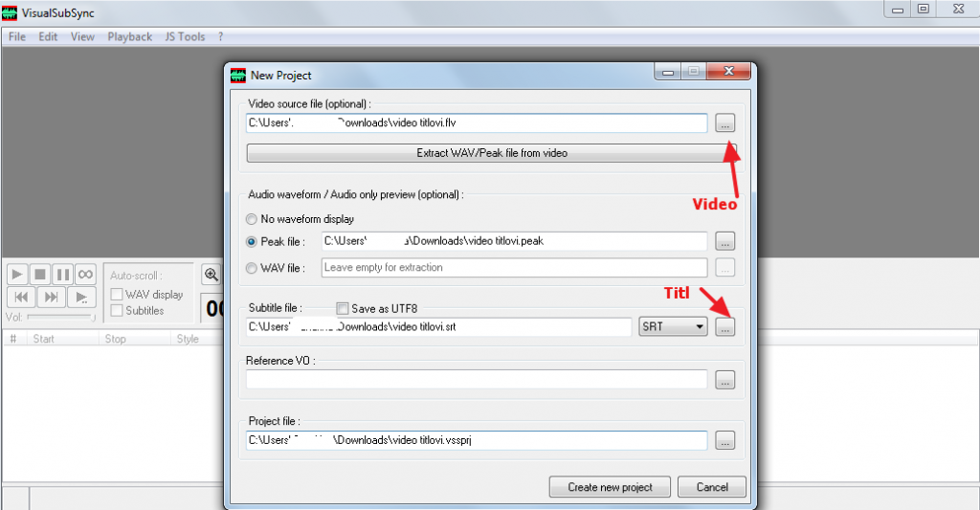Click VisualSubSync app icon in title bar
This screenshot has height=510, width=980.
[10, 12]
